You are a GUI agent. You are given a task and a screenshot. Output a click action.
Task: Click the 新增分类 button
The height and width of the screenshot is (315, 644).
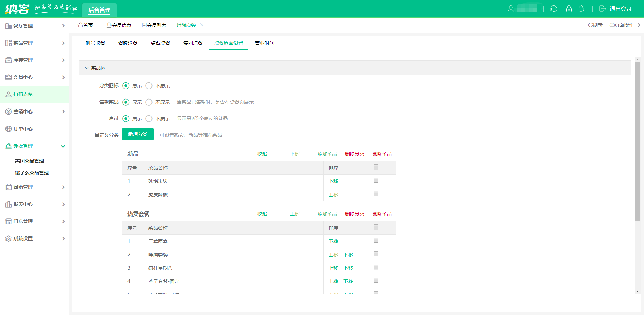137,134
